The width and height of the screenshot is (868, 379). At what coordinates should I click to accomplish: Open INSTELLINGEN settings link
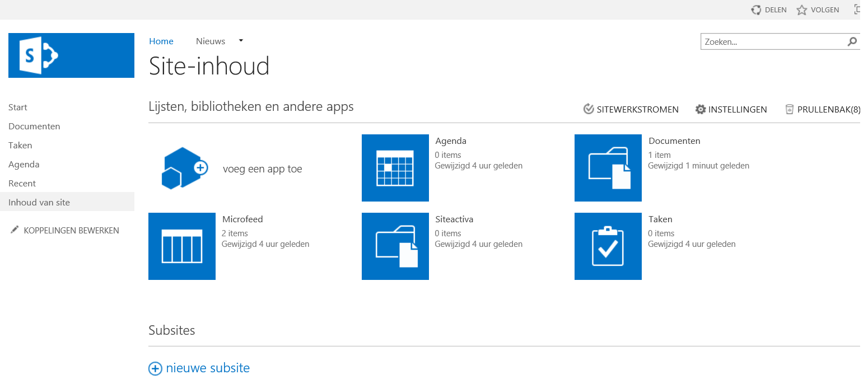738,110
